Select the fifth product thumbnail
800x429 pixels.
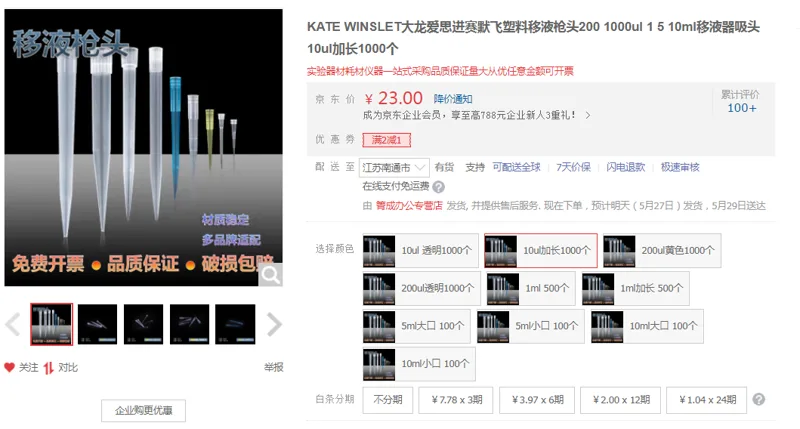pyautogui.click(x=235, y=324)
